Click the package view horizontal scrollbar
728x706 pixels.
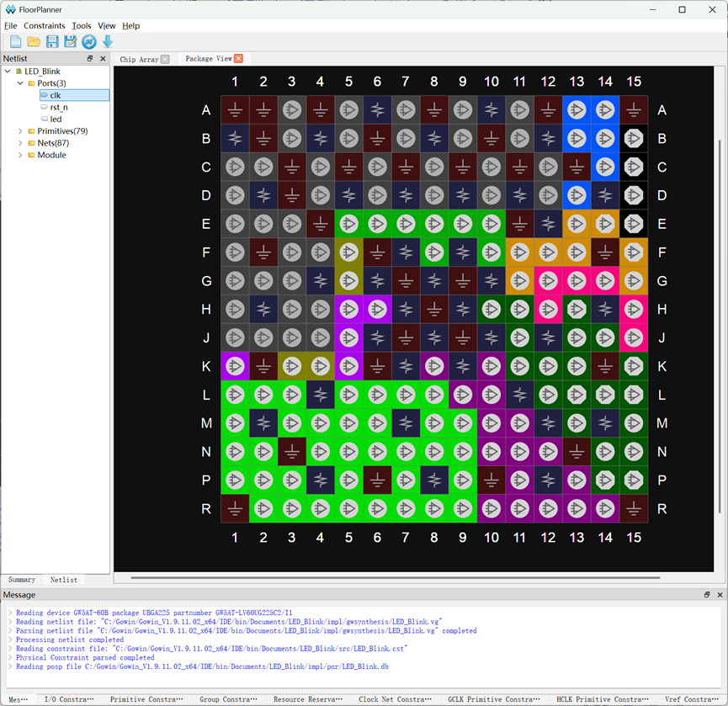[x=396, y=578]
